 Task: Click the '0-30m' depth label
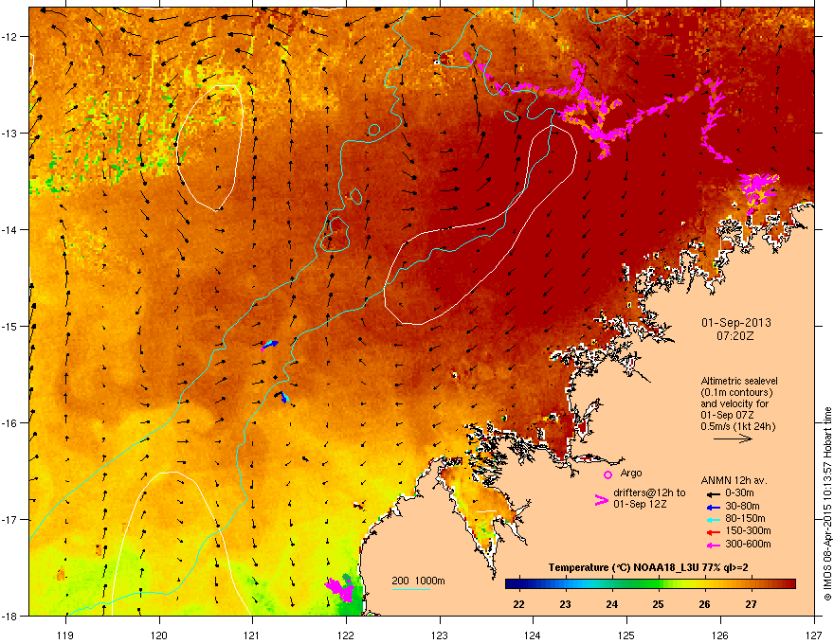point(739,493)
